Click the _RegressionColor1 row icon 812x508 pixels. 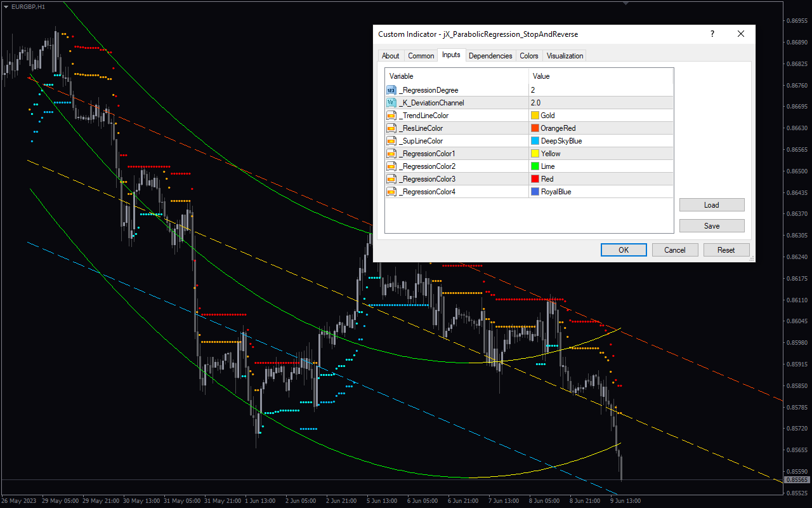[x=391, y=154]
